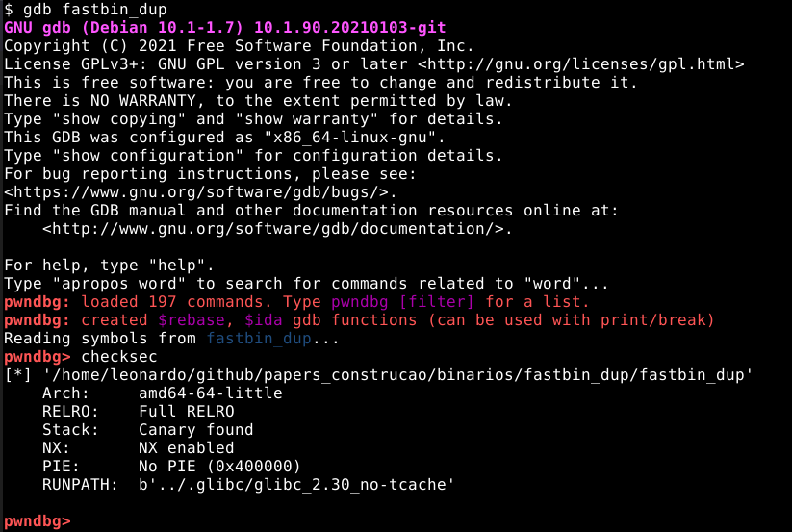The image size is (792, 532).
Task: Click the RUNPATH glibc path value
Action: [295, 485]
